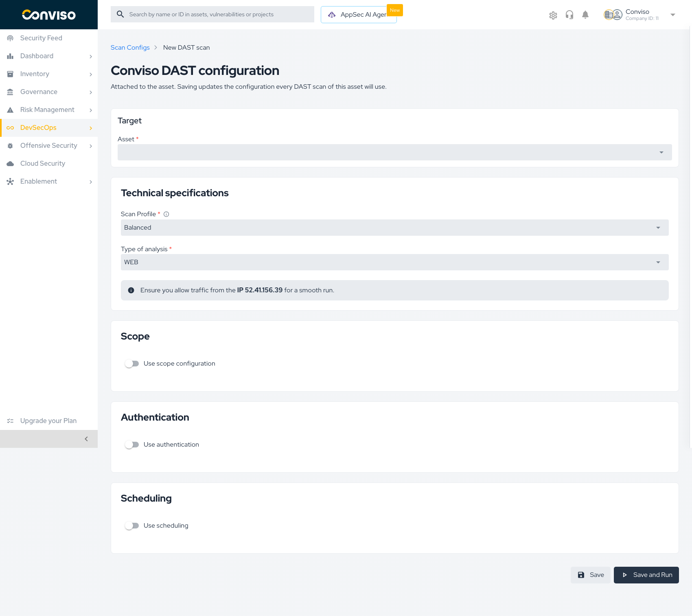Expand the Enablement submenu chevron
Viewport: 692px width, 616px height.
click(91, 182)
